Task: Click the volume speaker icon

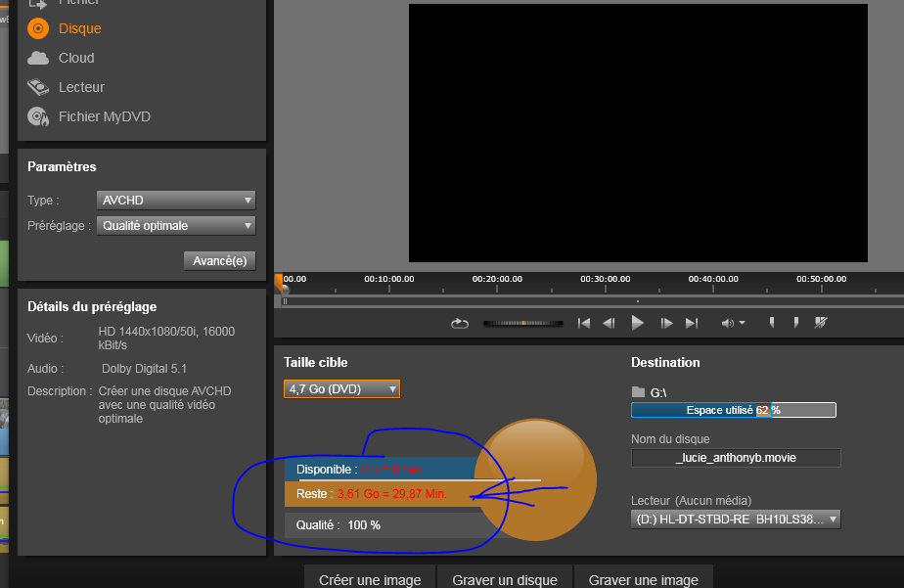Action: point(728,324)
